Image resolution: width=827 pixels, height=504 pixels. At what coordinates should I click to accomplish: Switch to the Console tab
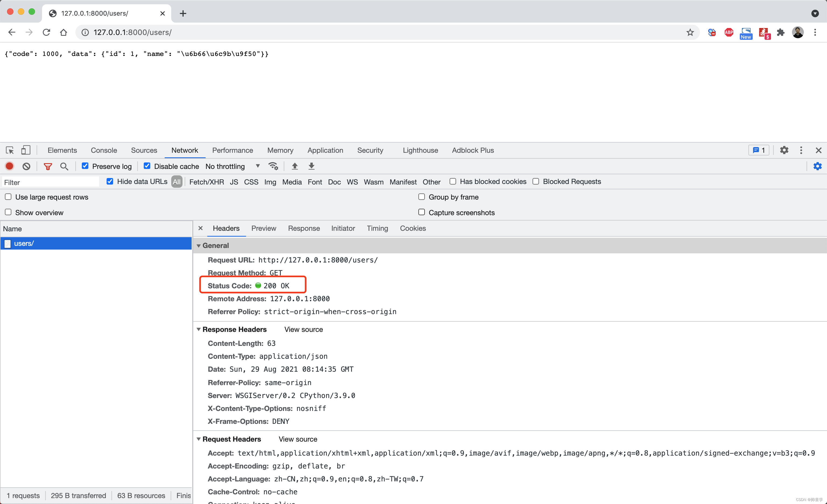tap(104, 150)
